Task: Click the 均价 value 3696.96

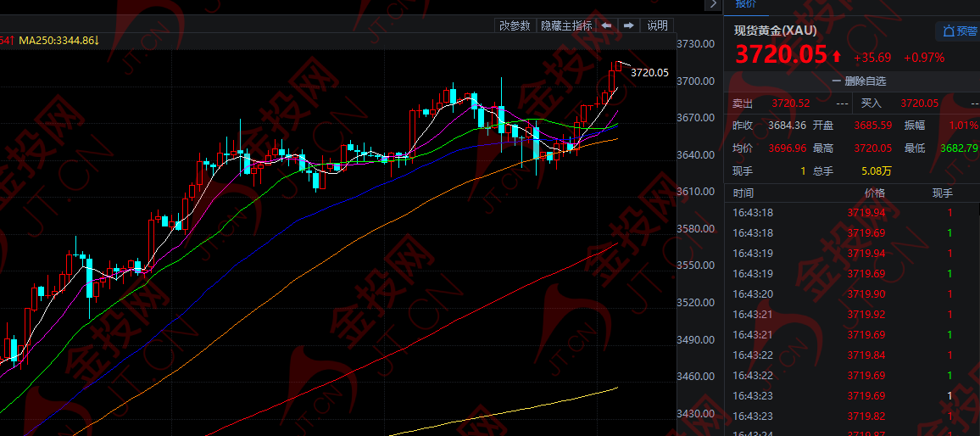Action: pyautogui.click(x=788, y=148)
